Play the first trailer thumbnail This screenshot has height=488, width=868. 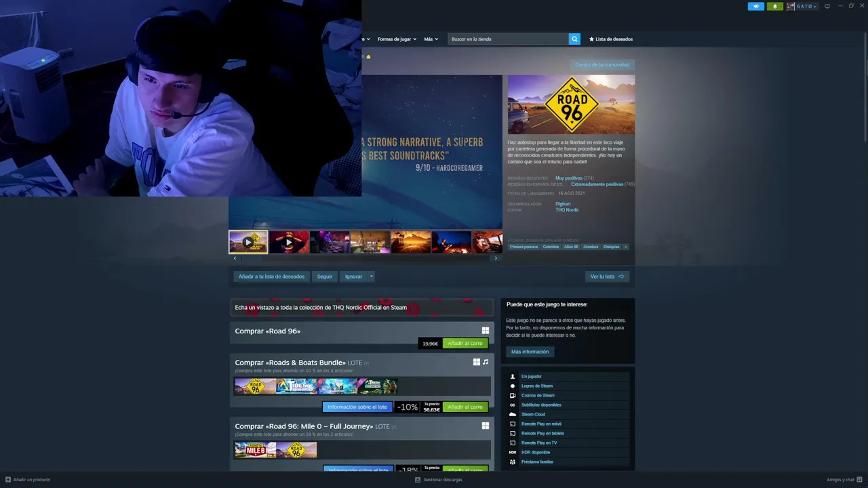pyautogui.click(x=248, y=242)
